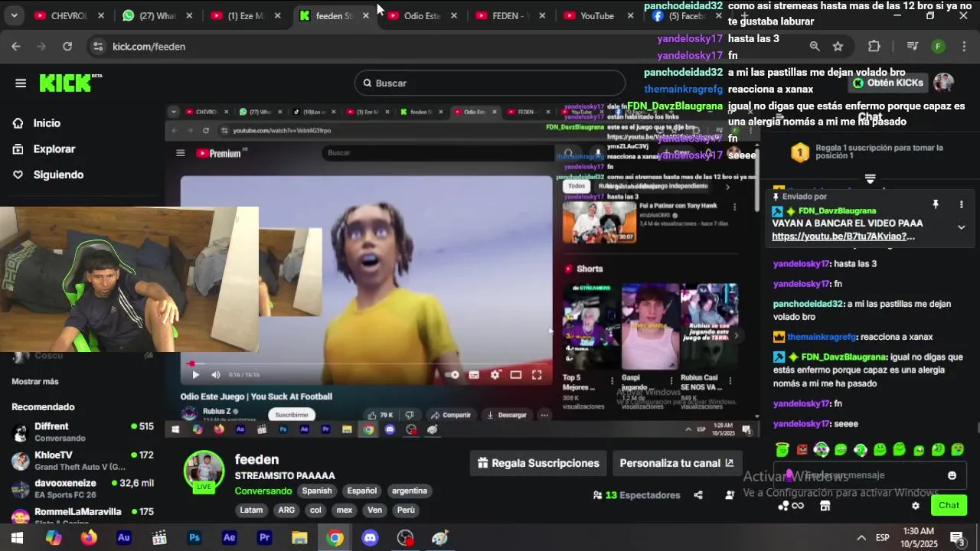Click the ARG tag
The width and height of the screenshot is (980, 551).
click(286, 510)
